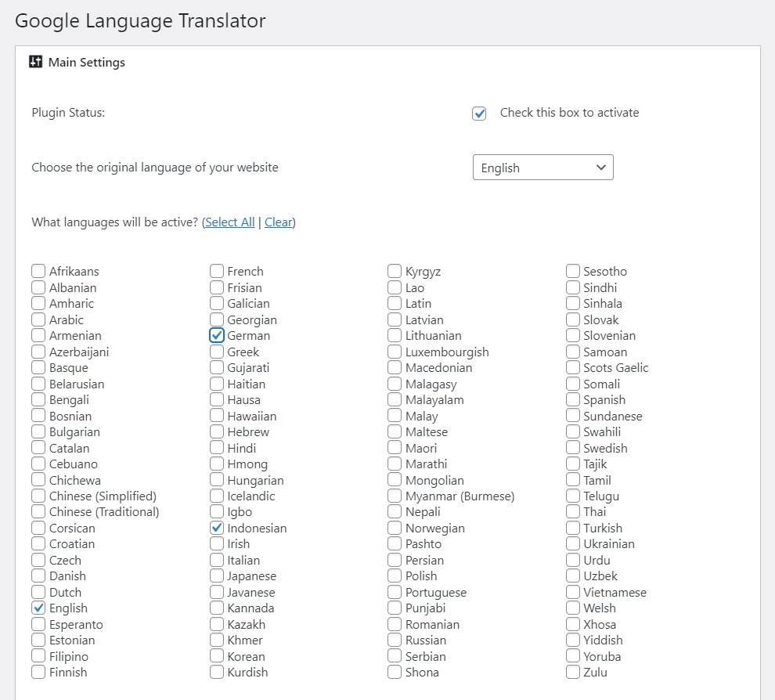Enable the Luxembourgish checkbox
This screenshot has height=700, width=775.
(395, 352)
